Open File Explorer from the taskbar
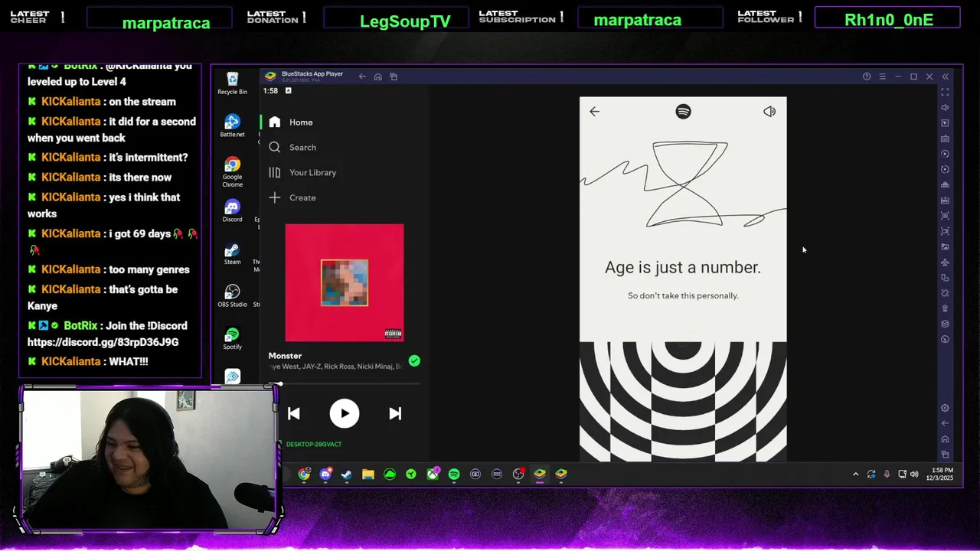980x551 pixels. [x=368, y=474]
